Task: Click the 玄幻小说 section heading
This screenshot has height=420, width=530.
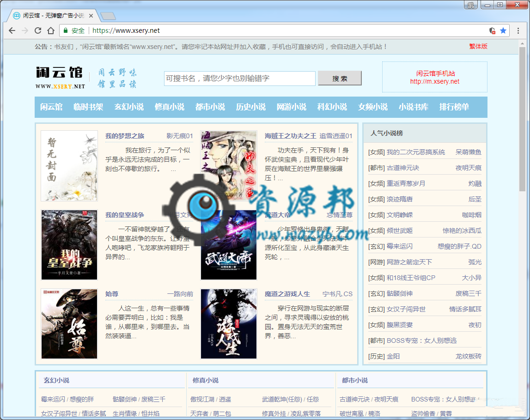Action: (x=56, y=380)
